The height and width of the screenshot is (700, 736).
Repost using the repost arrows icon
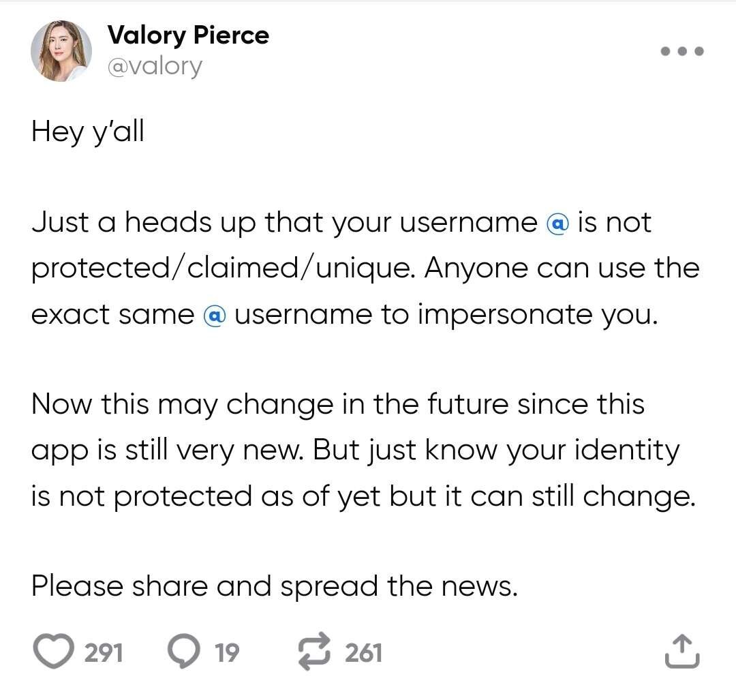click(315, 652)
